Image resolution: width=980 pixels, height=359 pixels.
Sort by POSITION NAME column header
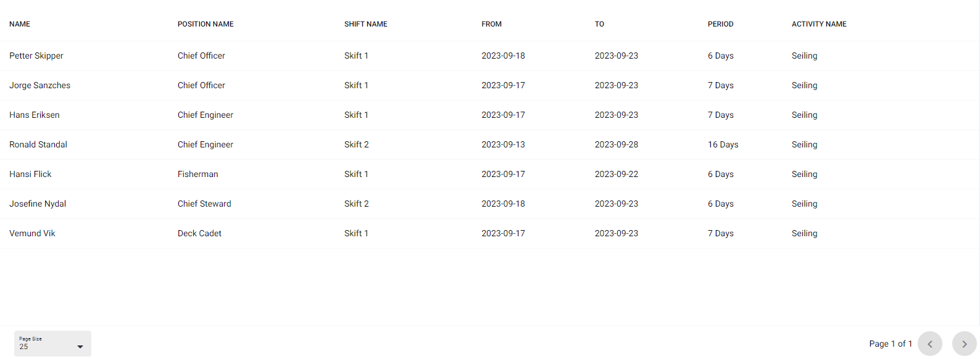pos(206,24)
